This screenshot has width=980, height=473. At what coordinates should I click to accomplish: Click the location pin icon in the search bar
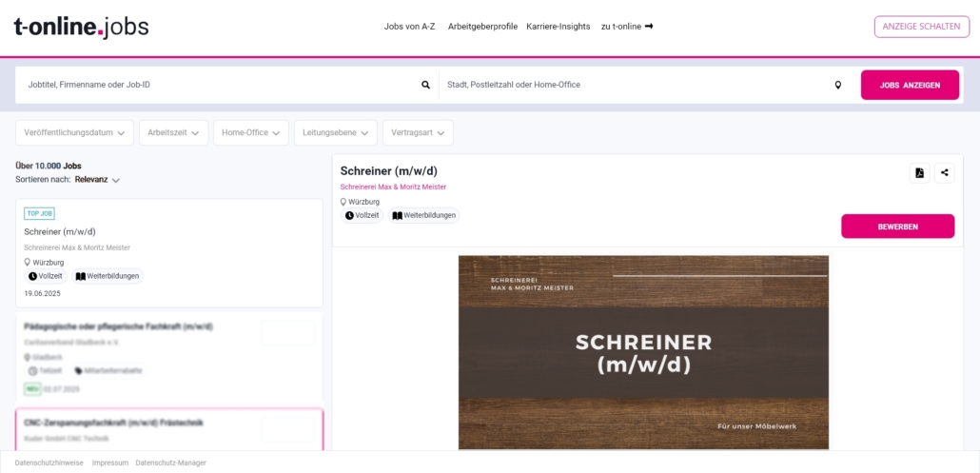[x=838, y=85]
